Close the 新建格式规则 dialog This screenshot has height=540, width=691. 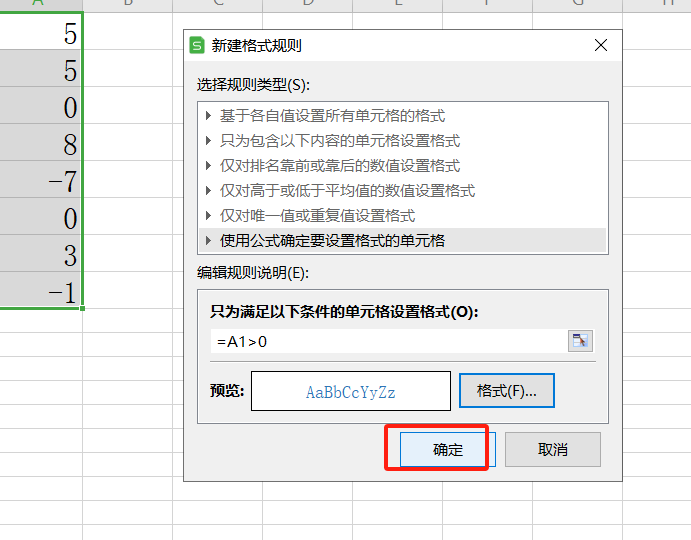click(x=601, y=45)
